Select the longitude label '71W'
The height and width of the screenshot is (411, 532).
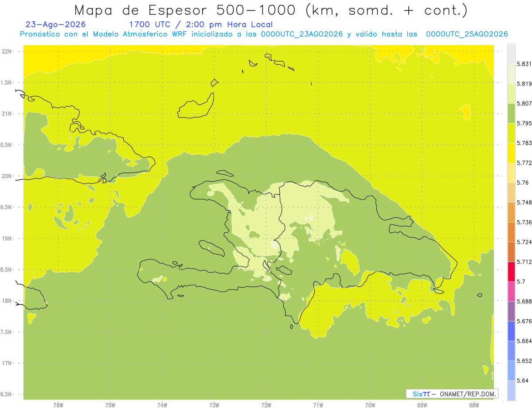(318, 405)
